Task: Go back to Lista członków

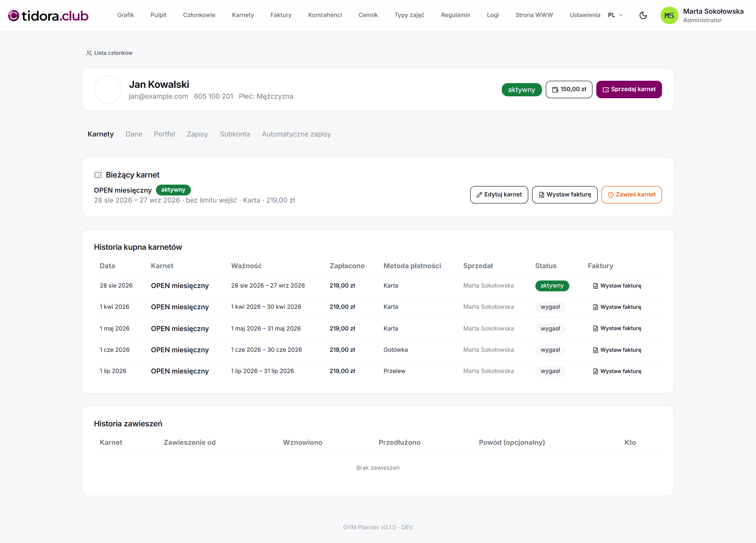Action: click(109, 53)
